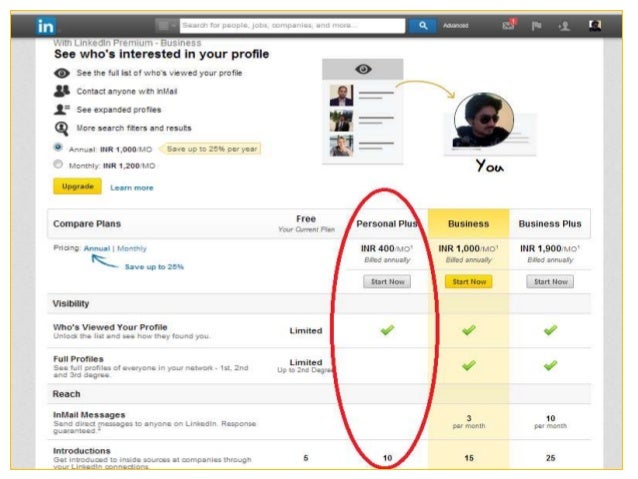Click 'INR 400/MO' Personal Plus price
638x479 pixels.
[387, 248]
